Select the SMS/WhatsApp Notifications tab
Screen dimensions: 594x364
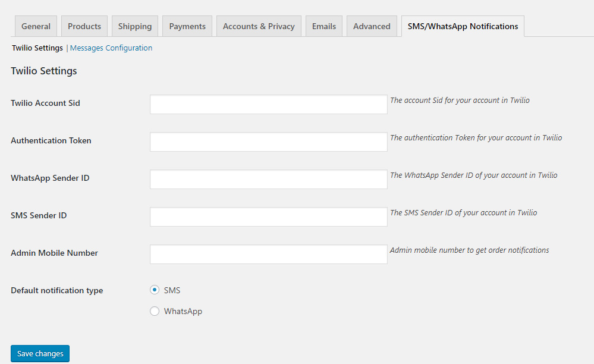click(463, 26)
